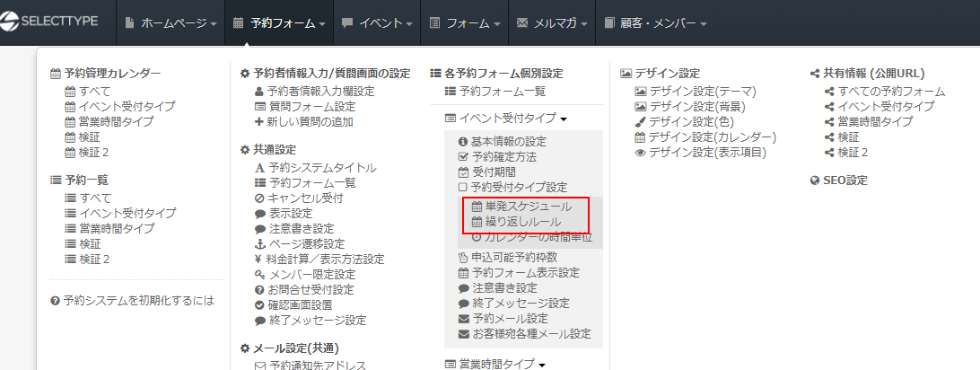Open 予約システムを初期化するには help link

(133, 301)
